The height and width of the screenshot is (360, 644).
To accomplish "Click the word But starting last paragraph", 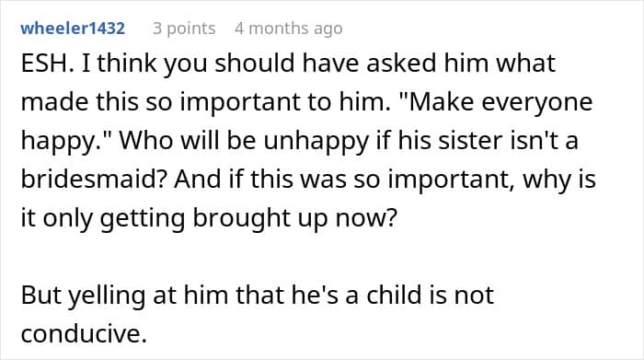I will (x=40, y=295).
